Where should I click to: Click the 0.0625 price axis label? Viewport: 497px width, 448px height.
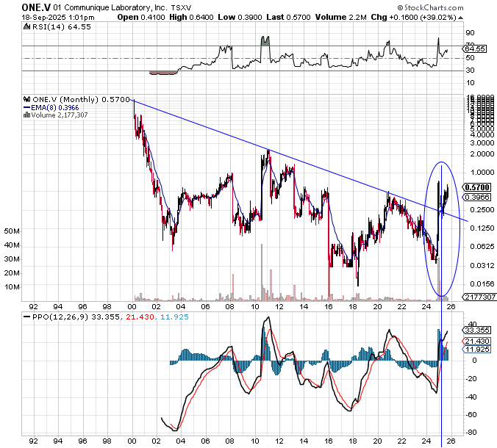pyautogui.click(x=482, y=247)
